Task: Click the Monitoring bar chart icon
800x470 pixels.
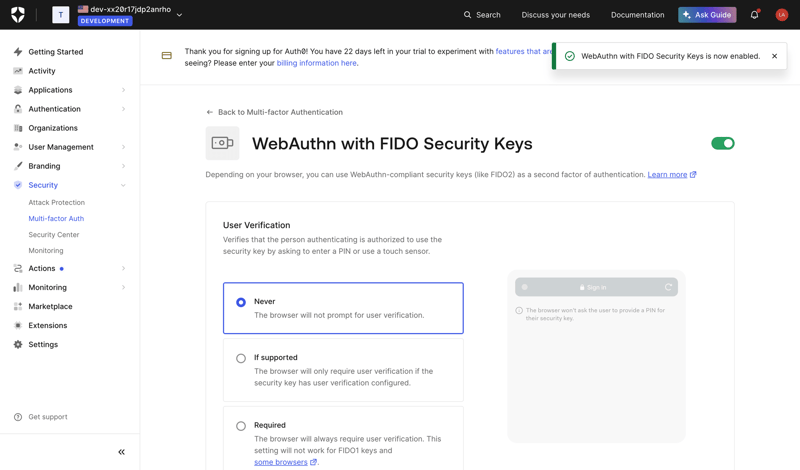Action: pyautogui.click(x=18, y=287)
